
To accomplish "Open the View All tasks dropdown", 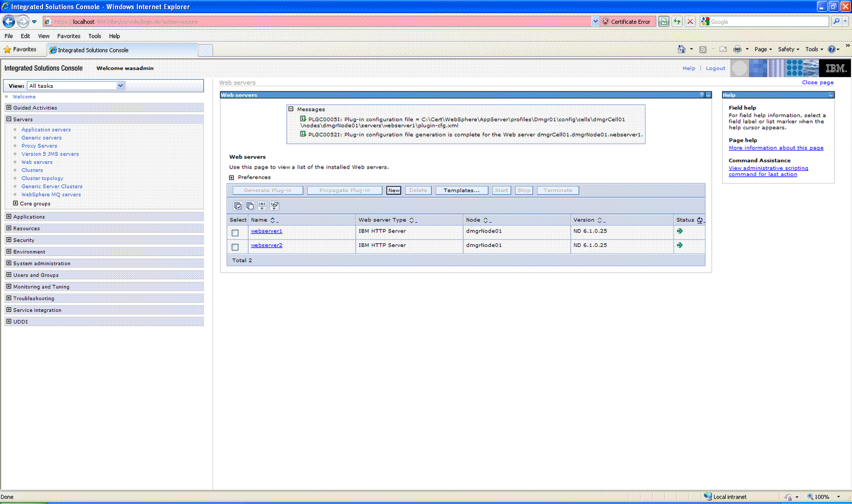I will pyautogui.click(x=76, y=86).
